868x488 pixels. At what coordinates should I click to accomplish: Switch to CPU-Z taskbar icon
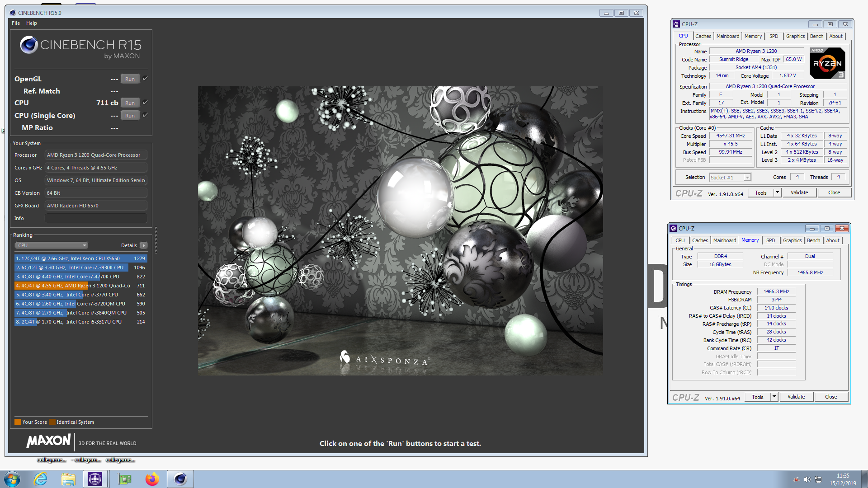point(95,479)
